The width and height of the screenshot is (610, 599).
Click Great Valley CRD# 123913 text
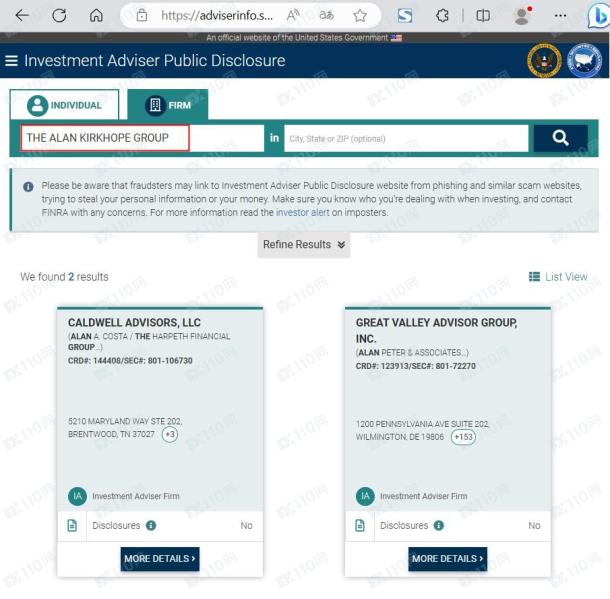click(415, 366)
